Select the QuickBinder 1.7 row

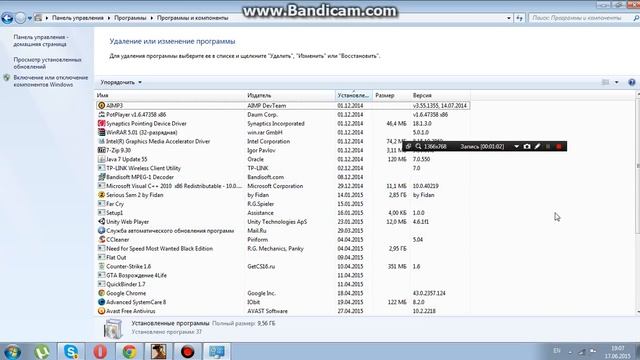(282, 284)
